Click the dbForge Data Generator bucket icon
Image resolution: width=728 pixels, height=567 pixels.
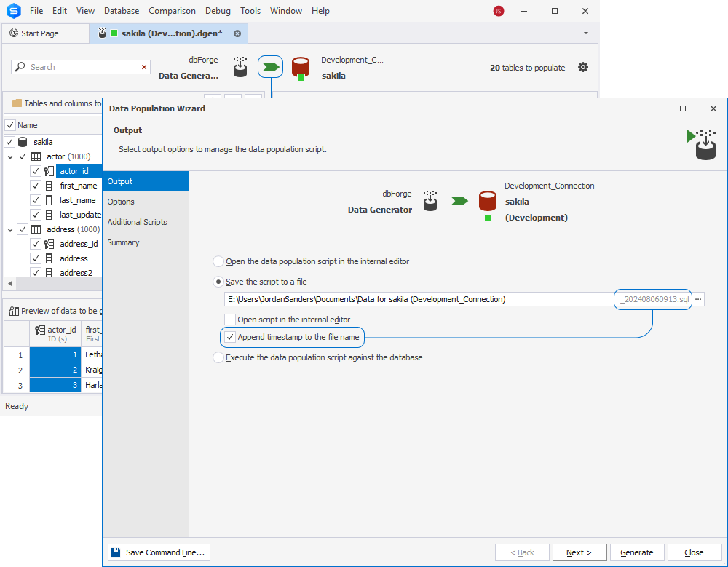coord(240,66)
